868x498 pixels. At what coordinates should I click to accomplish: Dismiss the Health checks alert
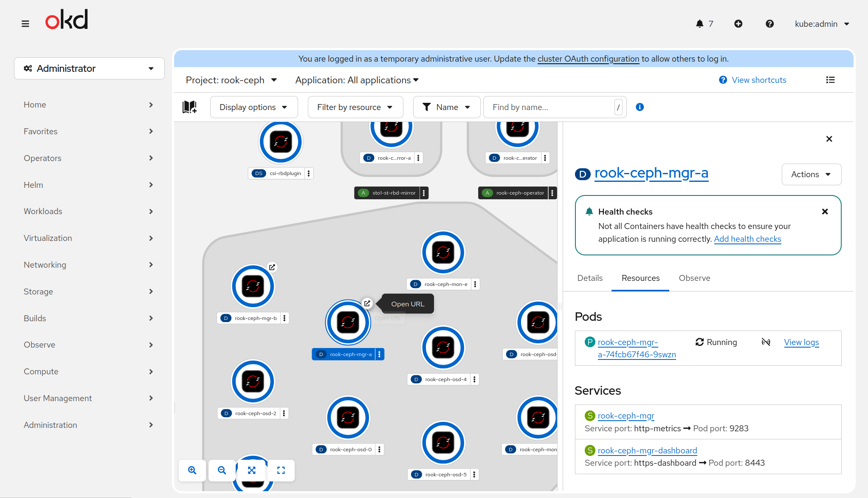(x=825, y=212)
